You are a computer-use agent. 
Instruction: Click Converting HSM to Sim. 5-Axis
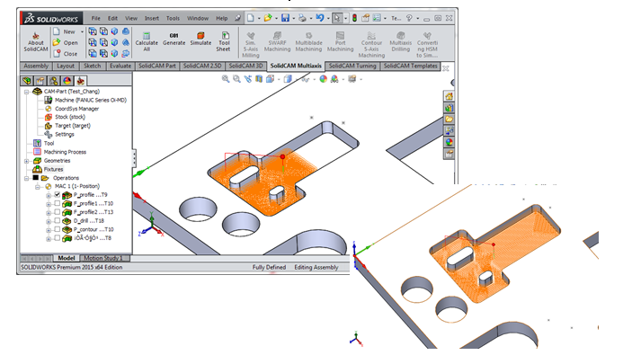427,45
